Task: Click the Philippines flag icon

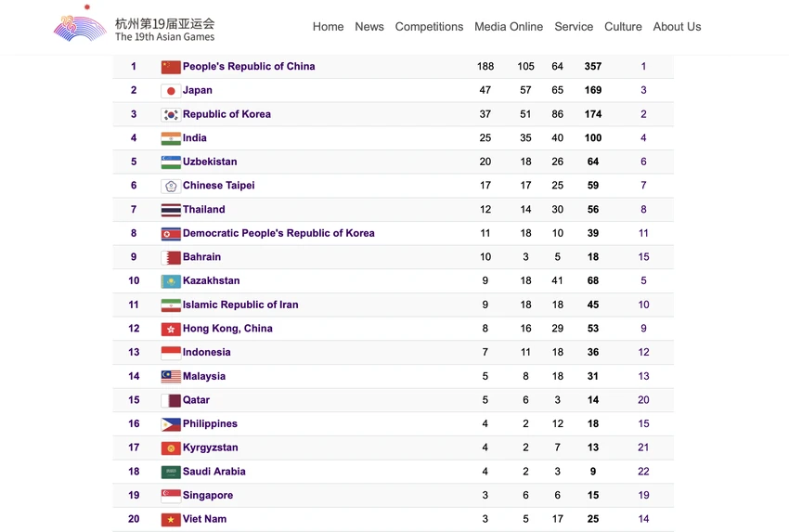Action: pos(171,424)
